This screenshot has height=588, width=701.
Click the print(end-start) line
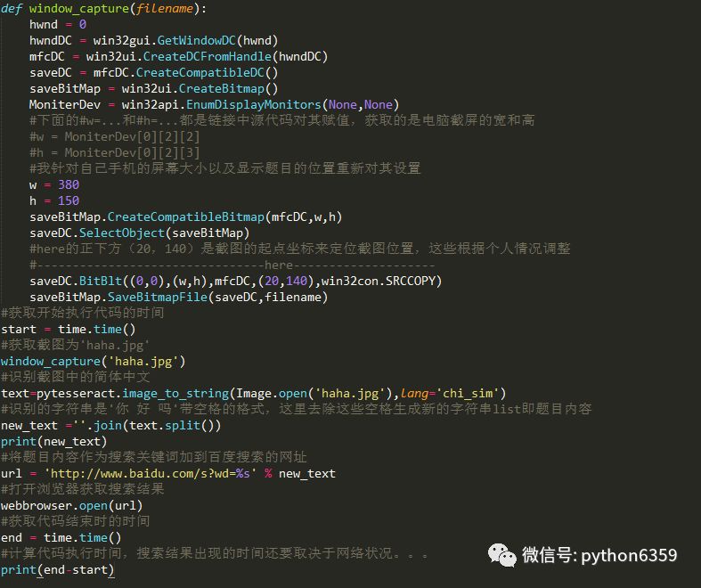pos(57,569)
